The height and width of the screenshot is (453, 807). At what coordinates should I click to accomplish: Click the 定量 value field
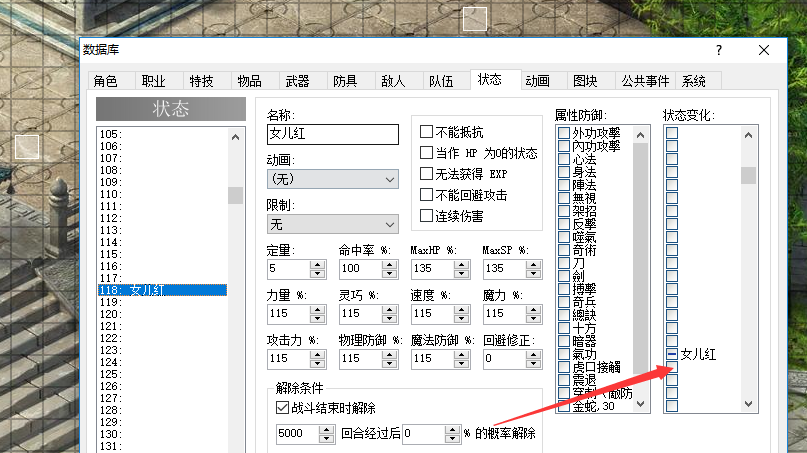coord(288,268)
